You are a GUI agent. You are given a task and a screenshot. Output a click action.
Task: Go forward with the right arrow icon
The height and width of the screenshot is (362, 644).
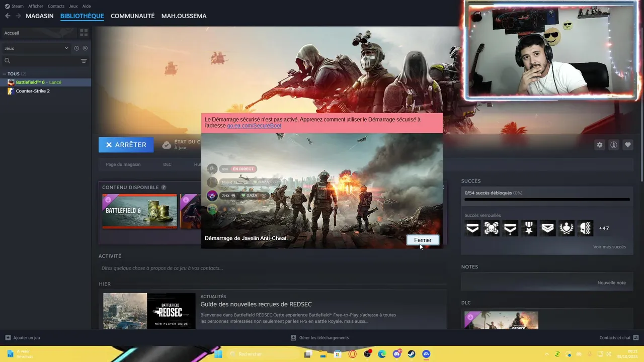click(18, 16)
